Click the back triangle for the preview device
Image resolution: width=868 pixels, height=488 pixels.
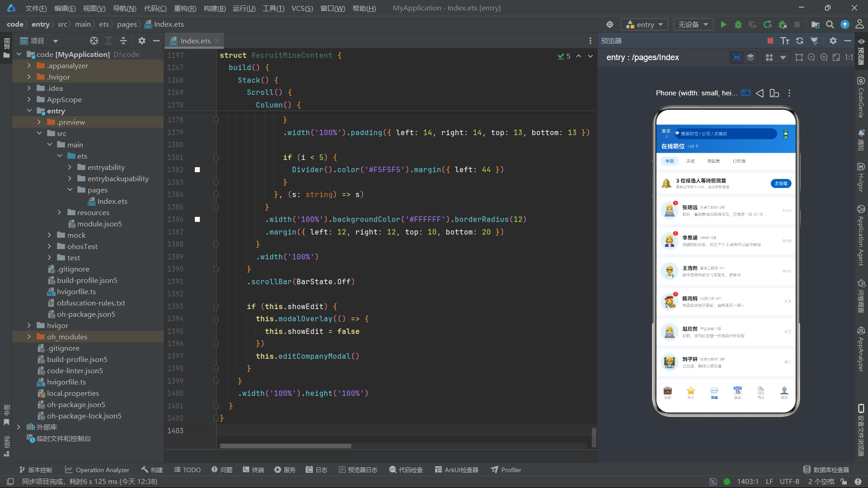pos(760,93)
